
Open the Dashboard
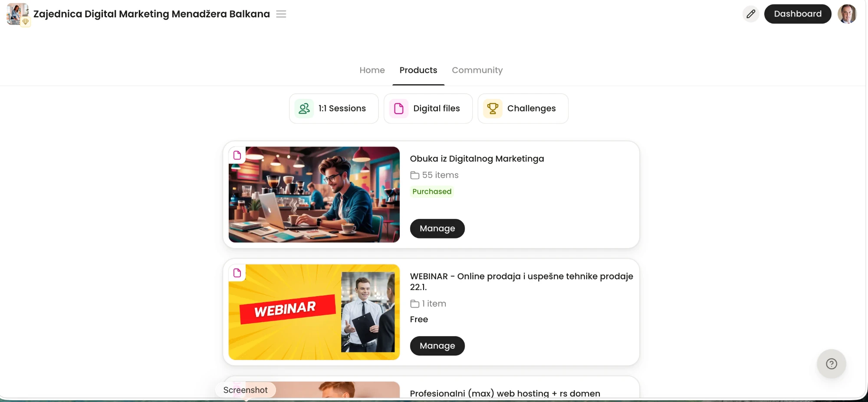pyautogui.click(x=798, y=14)
